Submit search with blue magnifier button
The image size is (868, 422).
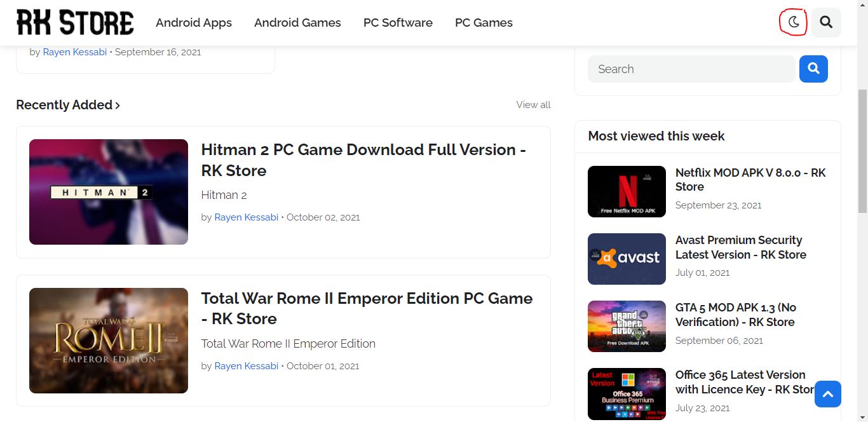point(813,69)
